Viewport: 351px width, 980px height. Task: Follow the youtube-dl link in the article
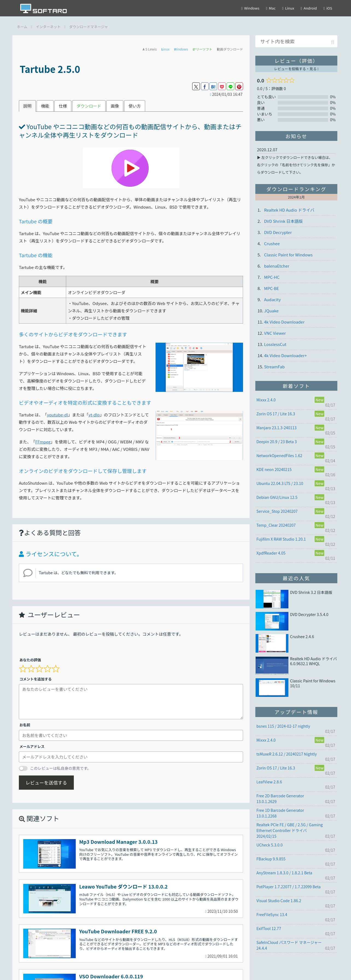[57, 415]
